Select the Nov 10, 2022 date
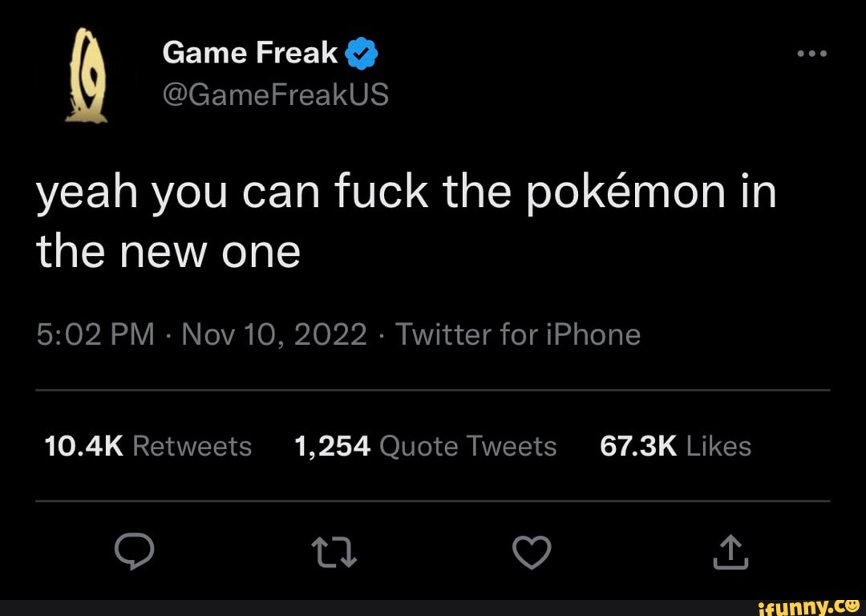Screen dimensions: 866x616 coord(274,334)
